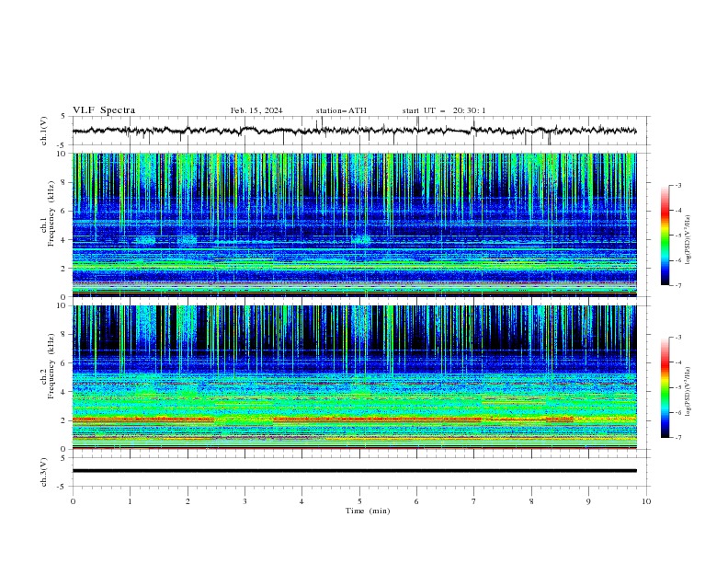Click the "ch.2 Frequency (kHz)" axis label
The height and width of the screenshot is (563, 728).
(x=48, y=366)
